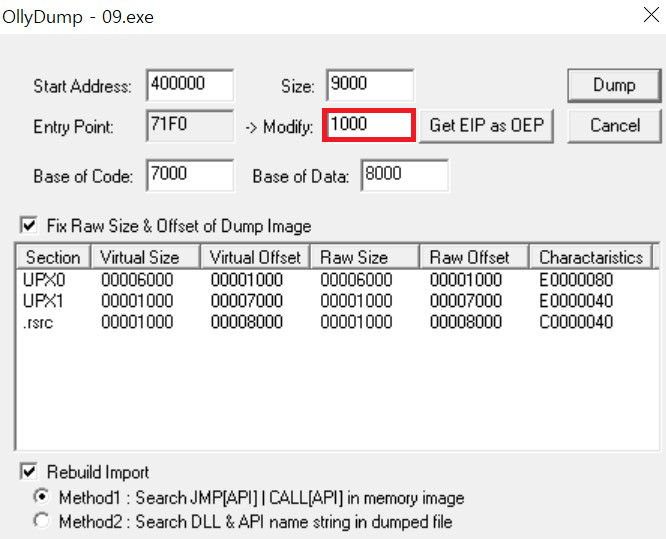Screen dimensions: 666x539
Task: Focus the Base of Code field
Action: (x=190, y=175)
